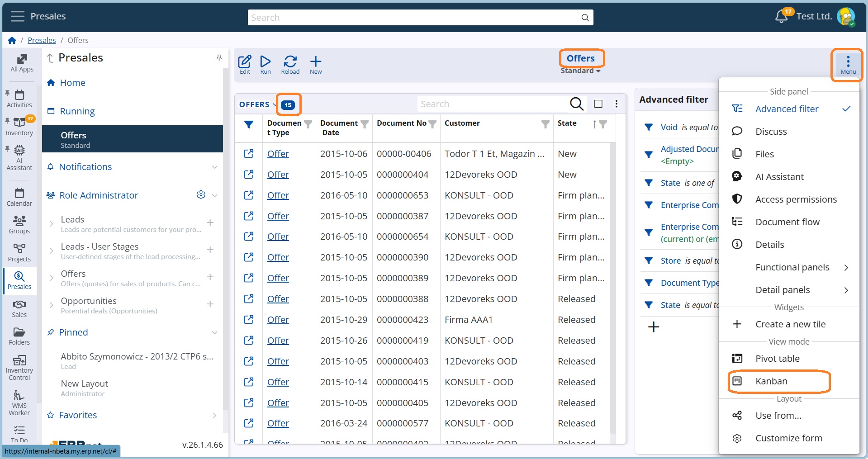Toggle the table selection checkbox square
The width and height of the screenshot is (868, 459).
click(598, 104)
